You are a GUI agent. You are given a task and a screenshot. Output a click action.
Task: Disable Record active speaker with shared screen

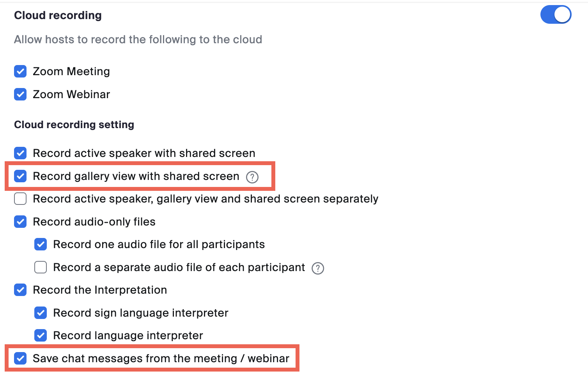20,153
